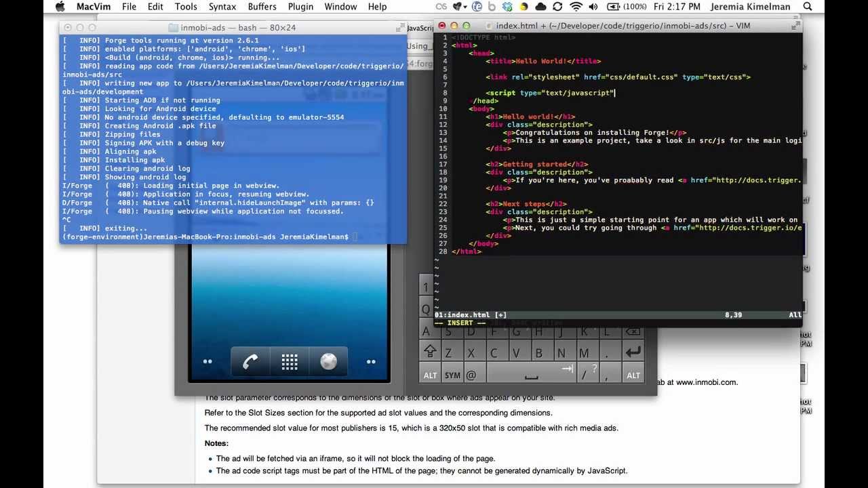The width and height of the screenshot is (868, 488).
Task: Click the sync arrows icon in menu bar
Action: (x=557, y=7)
